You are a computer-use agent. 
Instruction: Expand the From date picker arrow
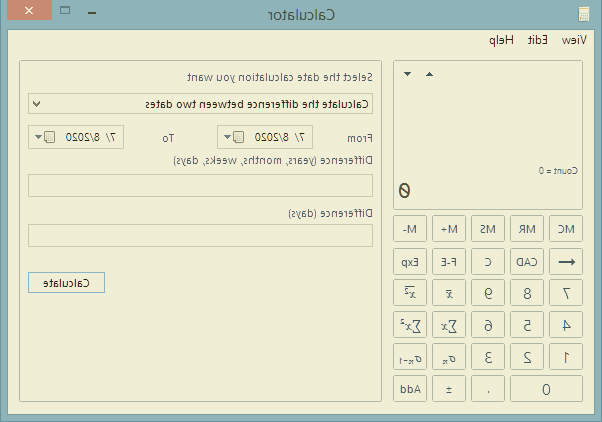pyautogui.click(x=225, y=137)
